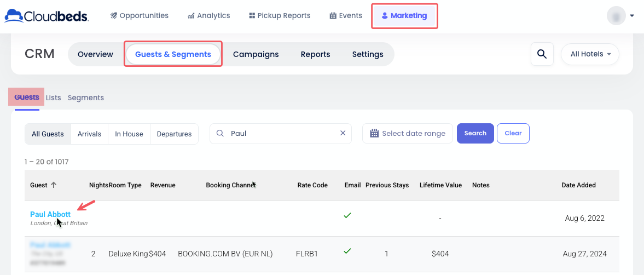This screenshot has height=275, width=644.
Task: Open the account menu dropdown arrow
Action: [632, 16]
